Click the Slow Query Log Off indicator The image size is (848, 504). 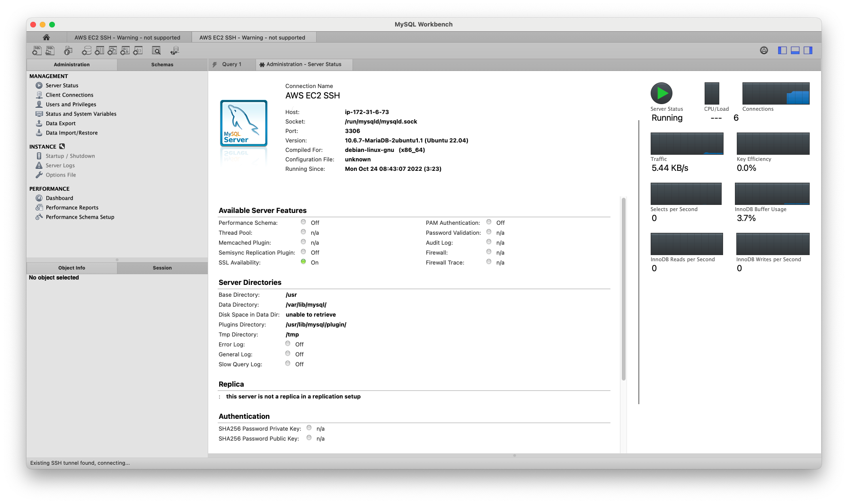point(288,363)
